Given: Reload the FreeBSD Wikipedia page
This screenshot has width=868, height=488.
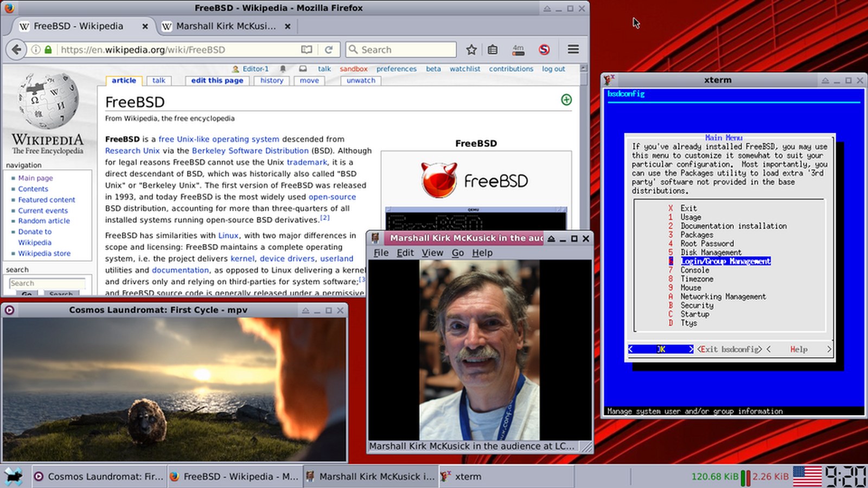Looking at the screenshot, I should pyautogui.click(x=328, y=49).
